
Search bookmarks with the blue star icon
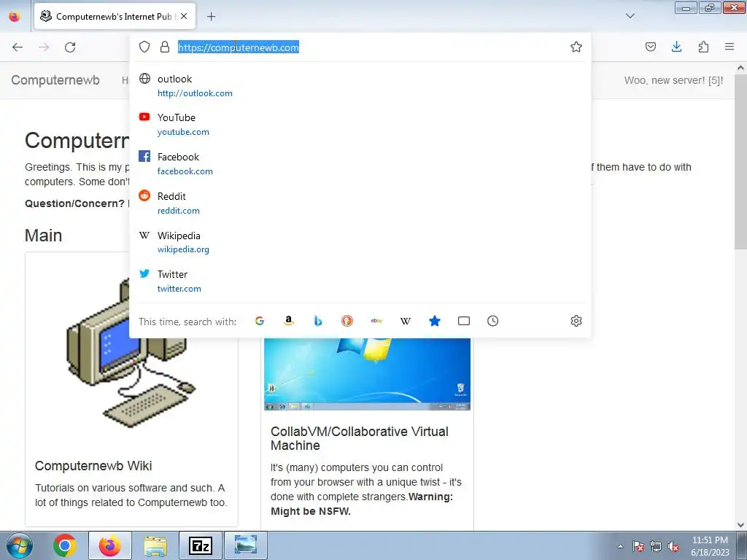435,321
